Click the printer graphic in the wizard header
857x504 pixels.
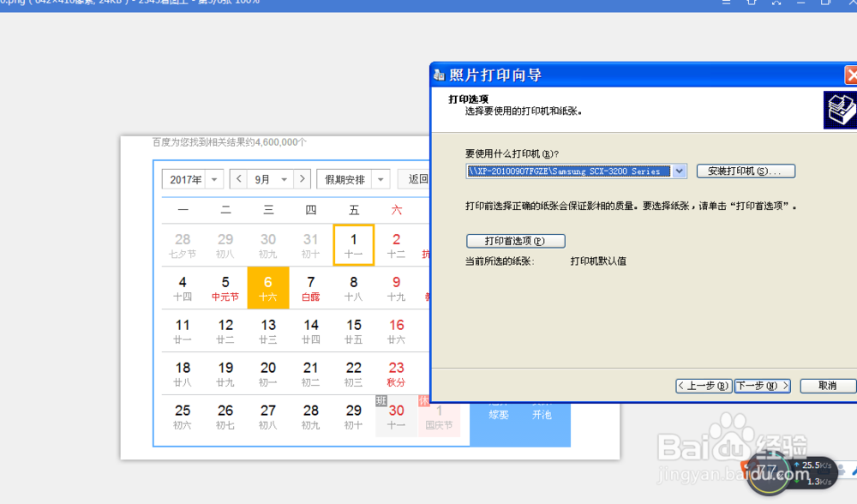tap(841, 110)
